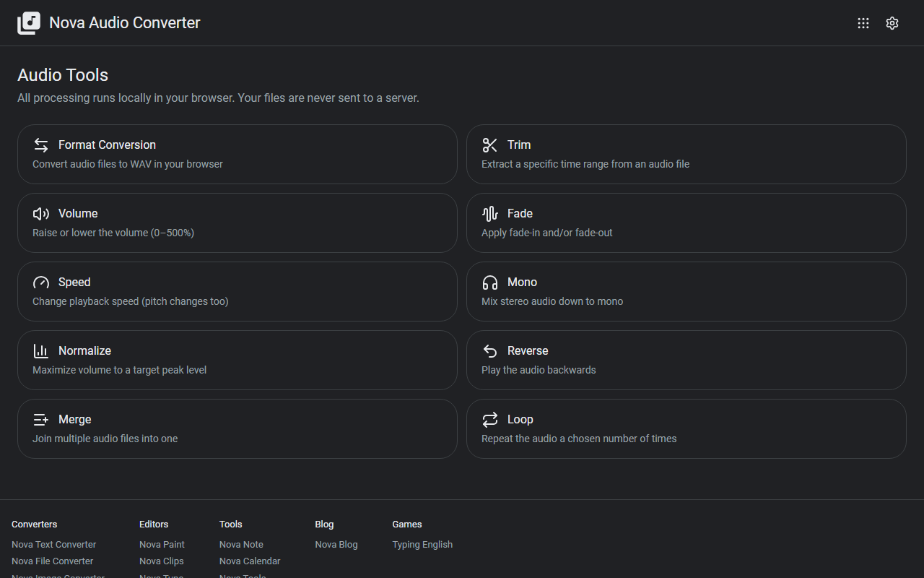Click the 'Games' footer heading

(x=407, y=525)
